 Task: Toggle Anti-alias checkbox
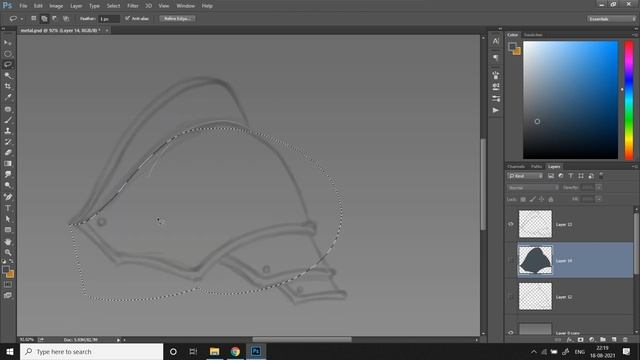click(x=127, y=18)
